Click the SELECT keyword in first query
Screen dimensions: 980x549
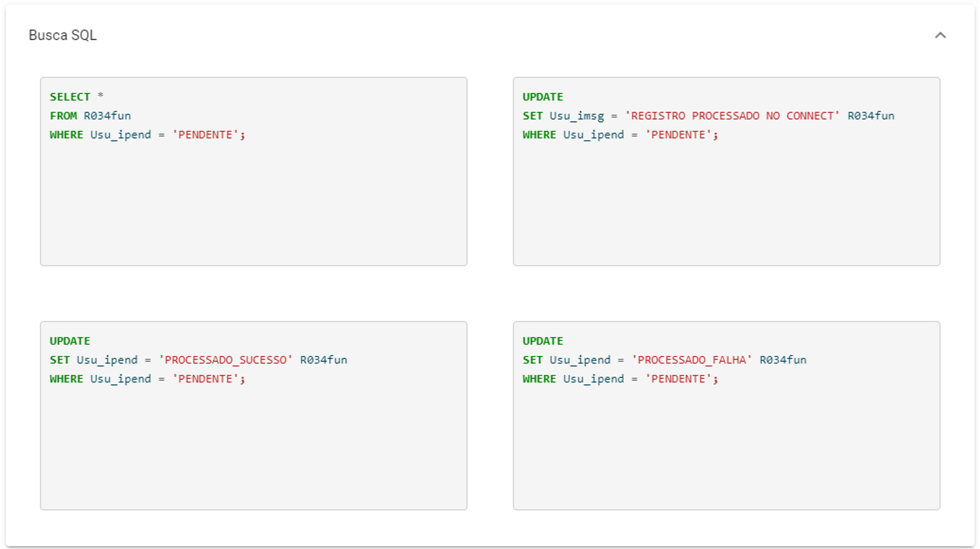(70, 97)
